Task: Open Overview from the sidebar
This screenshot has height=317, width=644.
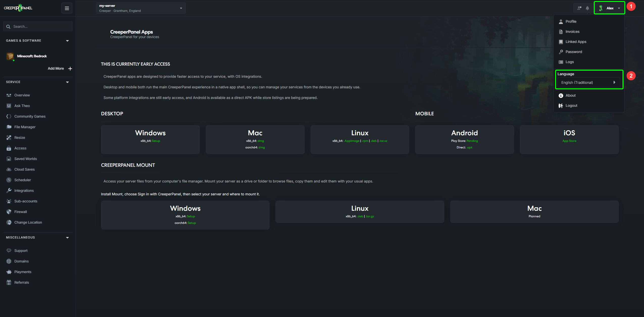Action: click(x=22, y=95)
